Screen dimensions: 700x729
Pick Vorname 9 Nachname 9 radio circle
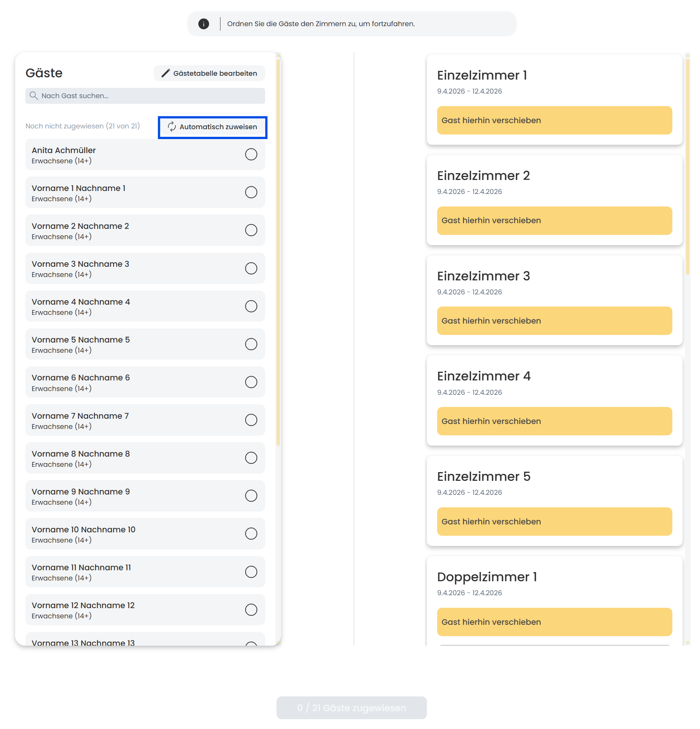click(x=251, y=496)
